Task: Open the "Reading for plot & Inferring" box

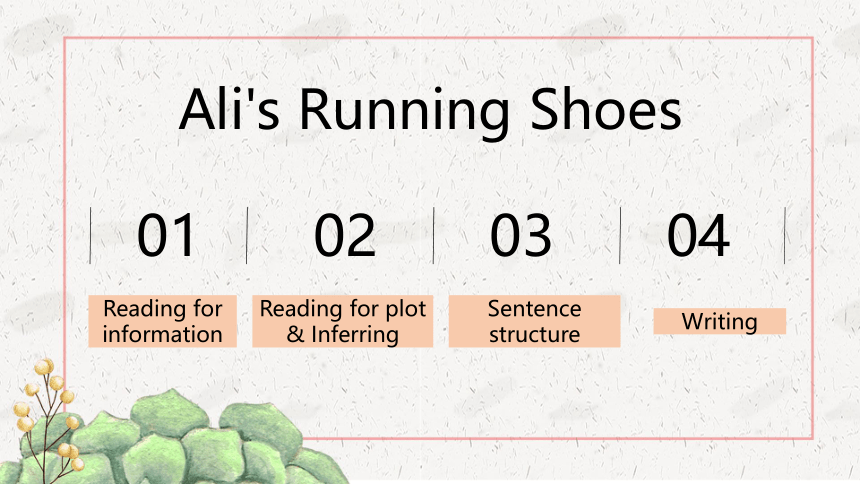Action: point(343,321)
